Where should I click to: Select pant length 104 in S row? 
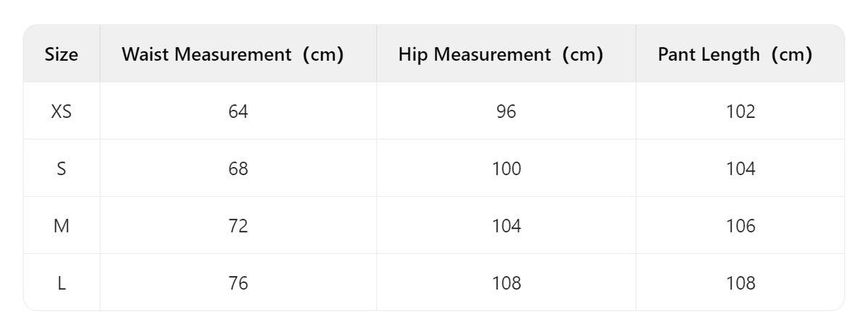[741, 169]
